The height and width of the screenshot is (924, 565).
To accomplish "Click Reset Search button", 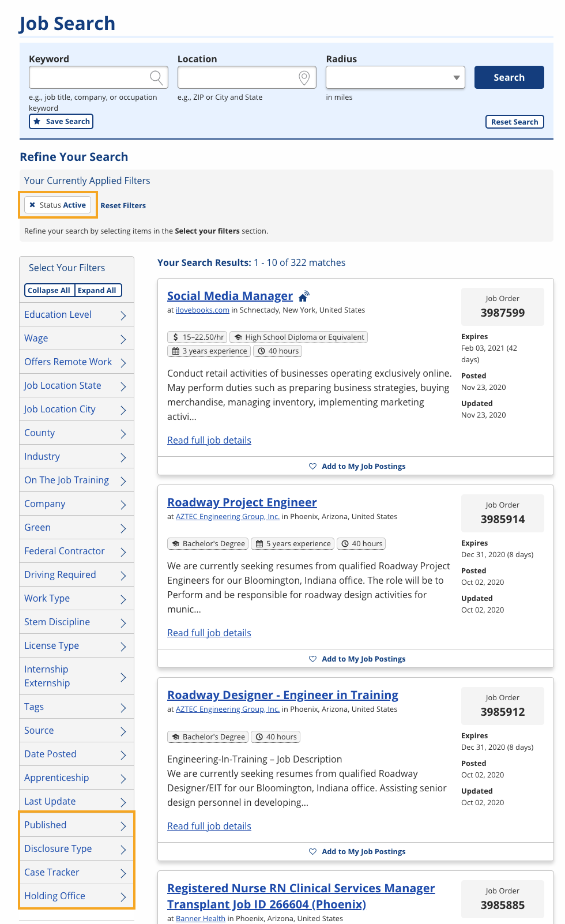I will pos(514,122).
